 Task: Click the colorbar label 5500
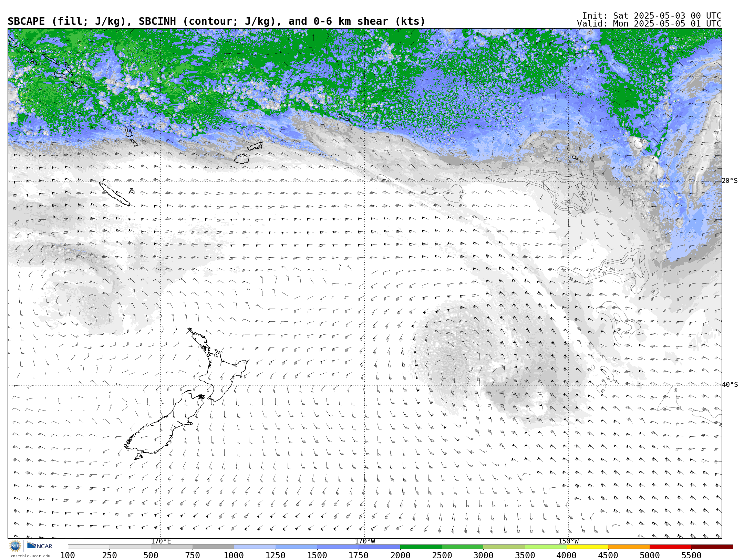point(691,555)
